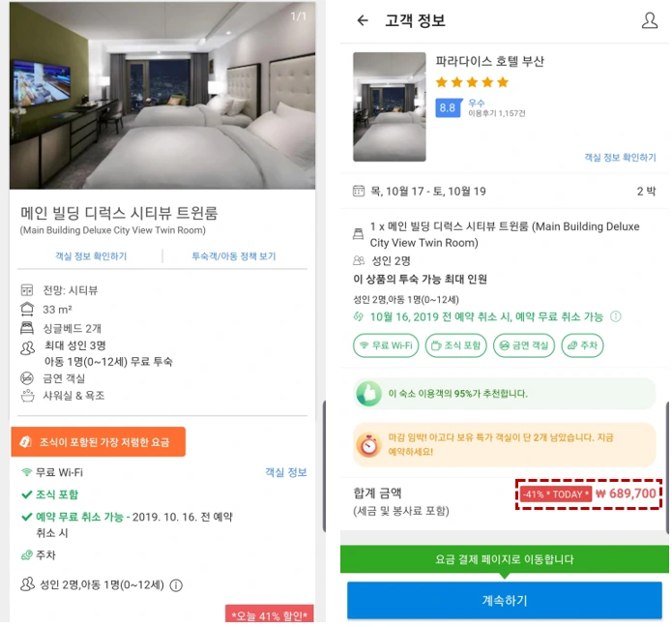Select the 금연 객실 tag
Viewport: 672px width, 627px height.
point(524,345)
